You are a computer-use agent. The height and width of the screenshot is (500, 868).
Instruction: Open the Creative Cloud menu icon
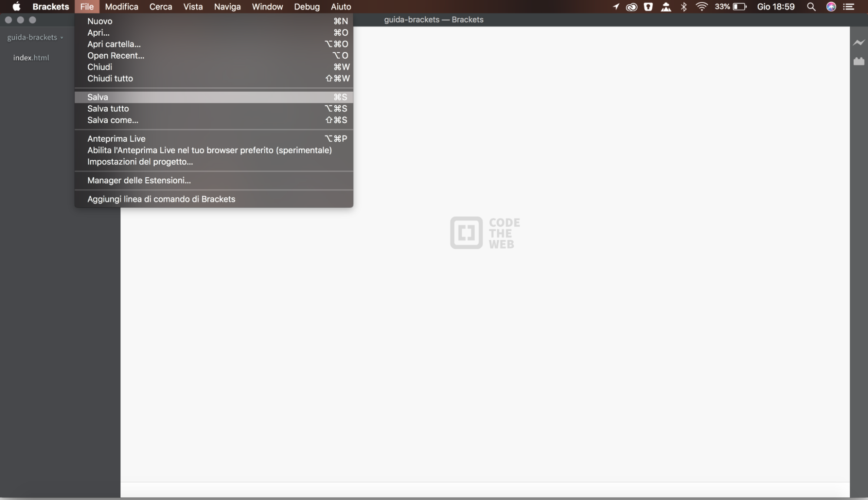pos(631,7)
